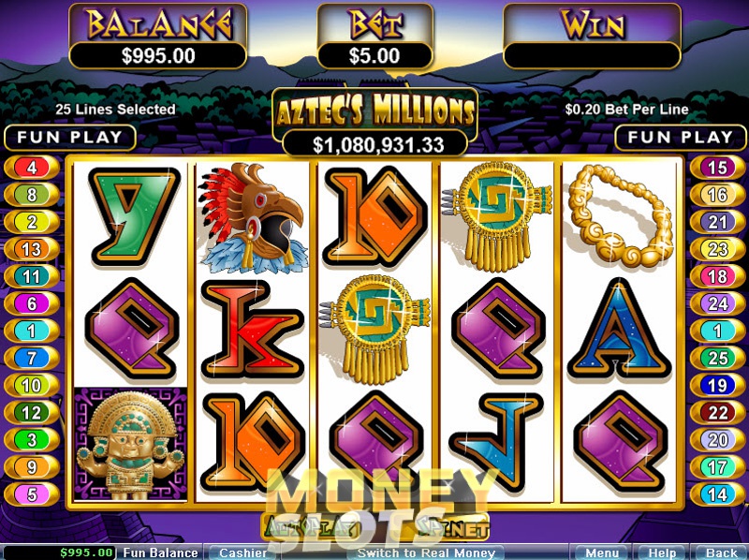Click Switch to Real Money
This screenshot has height=560, width=749.
pyautogui.click(x=426, y=553)
